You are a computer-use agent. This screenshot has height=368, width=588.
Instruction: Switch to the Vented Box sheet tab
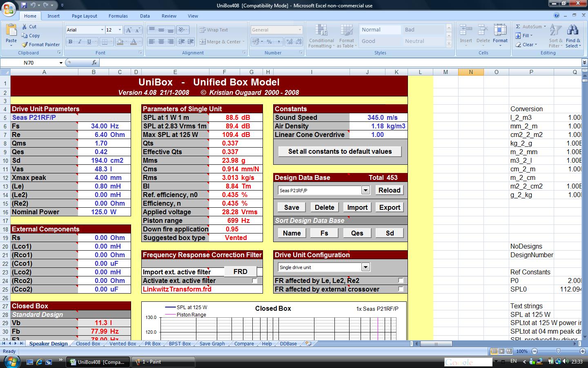point(122,344)
